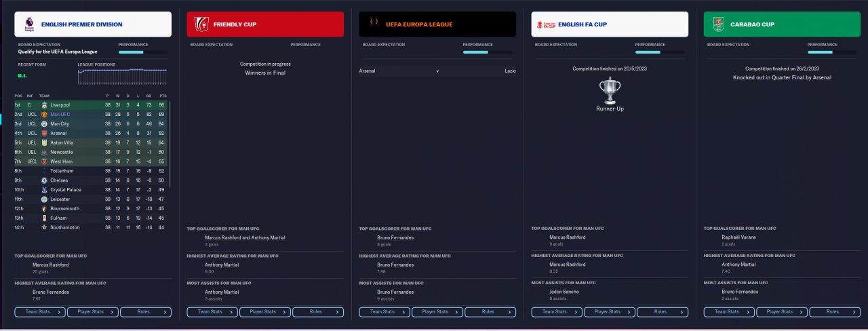This screenshot has height=331, width=868.
Task: Open Team Stats for Europa League
Action: pyautogui.click(x=384, y=312)
